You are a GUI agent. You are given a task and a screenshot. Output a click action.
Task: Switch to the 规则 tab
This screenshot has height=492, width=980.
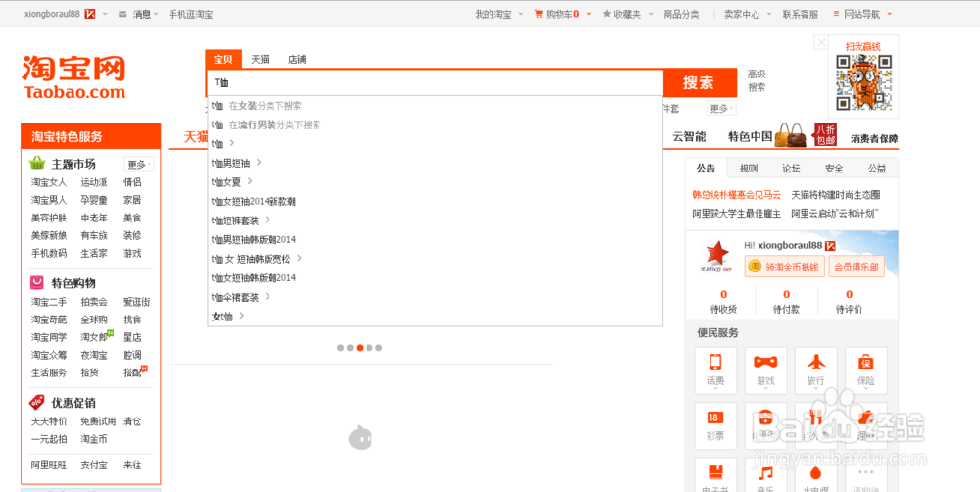click(749, 169)
